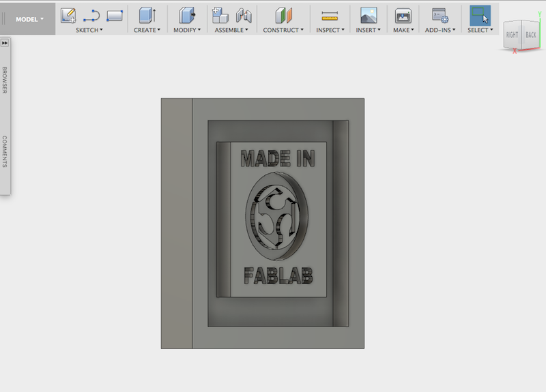Click the New Component icon
This screenshot has width=546, height=392.
(x=220, y=15)
